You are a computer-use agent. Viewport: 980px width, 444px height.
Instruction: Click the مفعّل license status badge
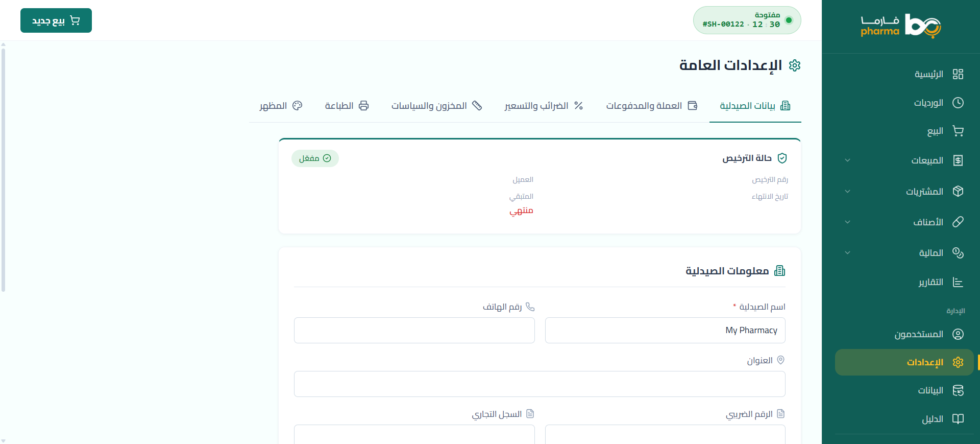pos(315,158)
